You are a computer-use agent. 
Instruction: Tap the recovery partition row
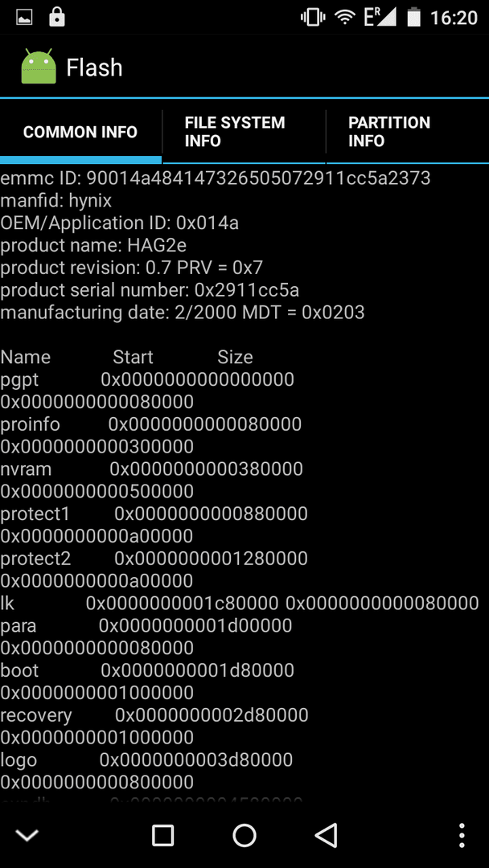point(154,727)
